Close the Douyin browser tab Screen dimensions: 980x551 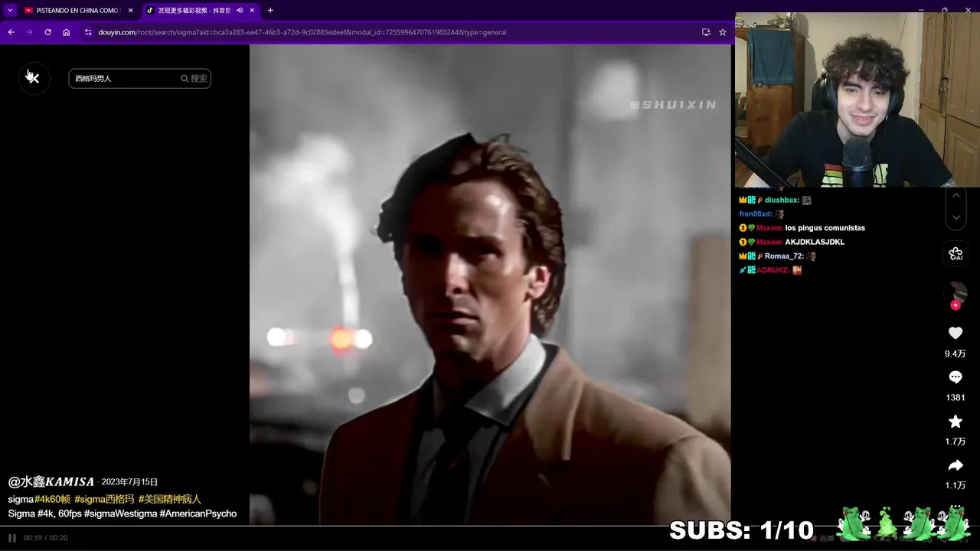pyautogui.click(x=252, y=10)
